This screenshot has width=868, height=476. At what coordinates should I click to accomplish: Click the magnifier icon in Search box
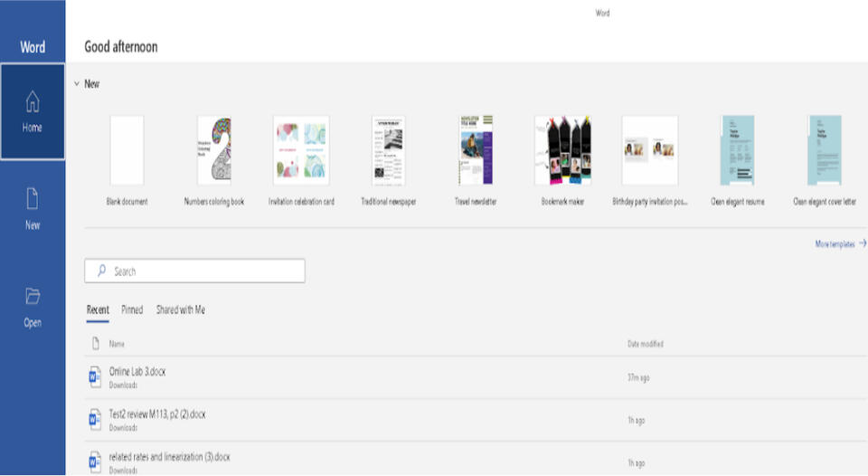(x=101, y=271)
